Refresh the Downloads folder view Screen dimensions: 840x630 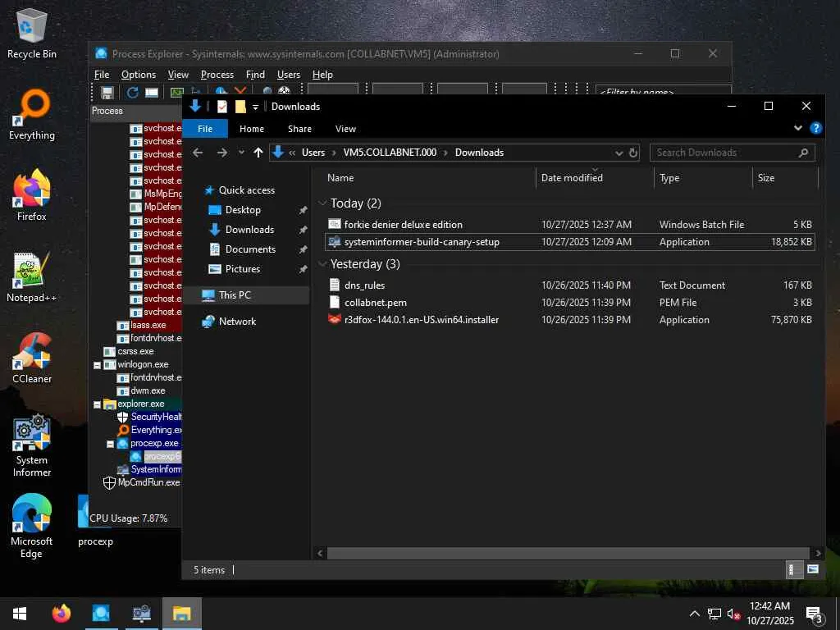[x=632, y=153]
